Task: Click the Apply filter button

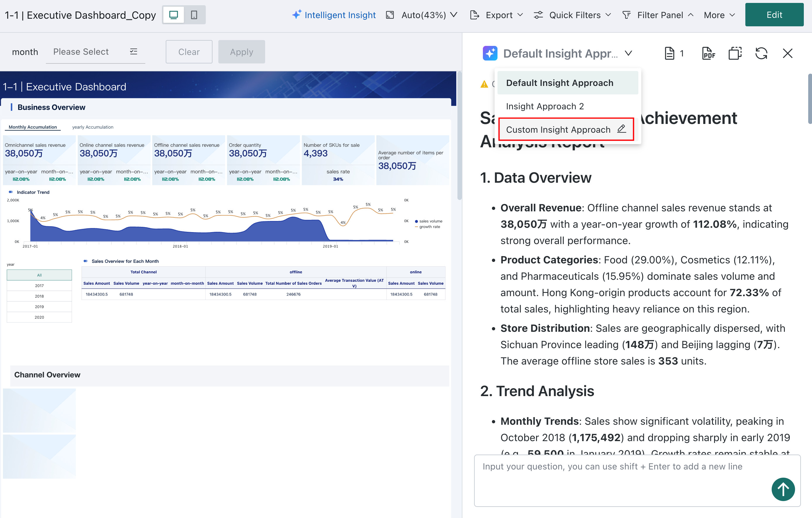Action: click(x=241, y=52)
